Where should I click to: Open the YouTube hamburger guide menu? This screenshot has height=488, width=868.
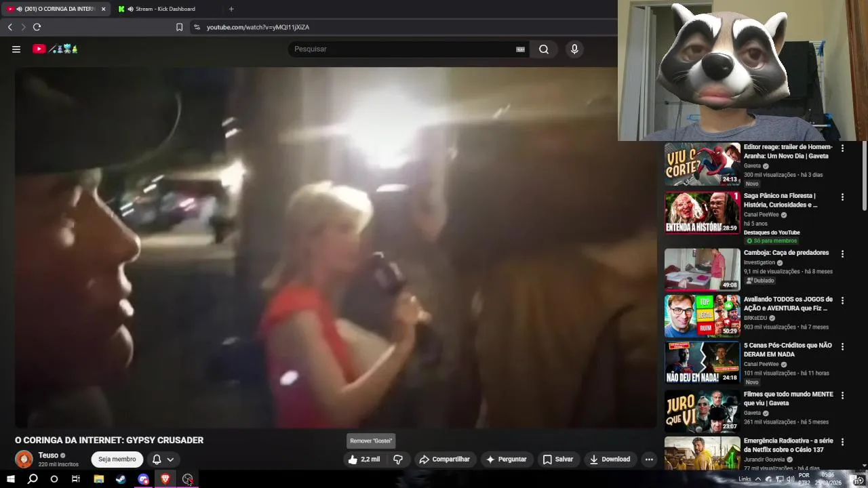click(x=16, y=49)
